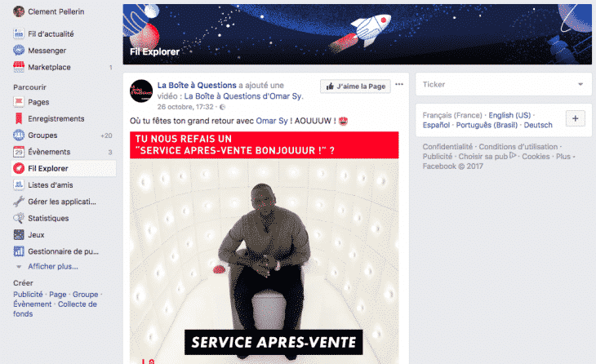Open the Omar Sy link in post text
Screen dimensions: 596x364
pos(272,121)
